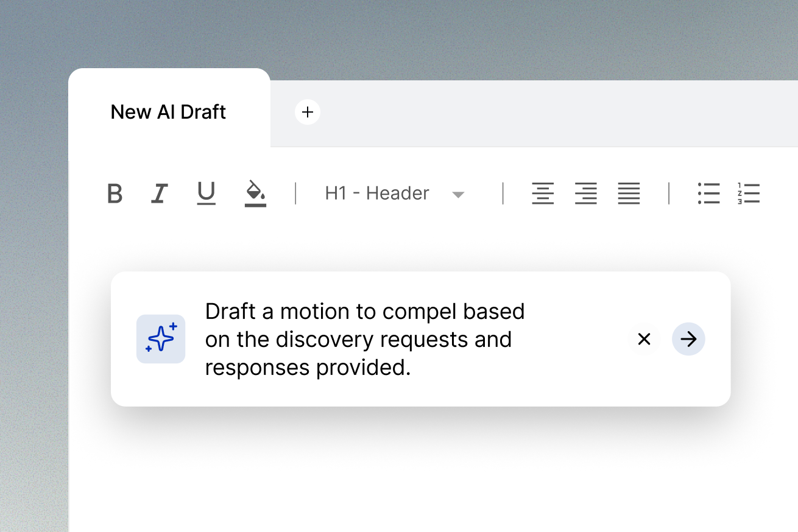Open the H1 - Header style dropdown
The width and height of the screenshot is (798, 532).
(x=377, y=194)
